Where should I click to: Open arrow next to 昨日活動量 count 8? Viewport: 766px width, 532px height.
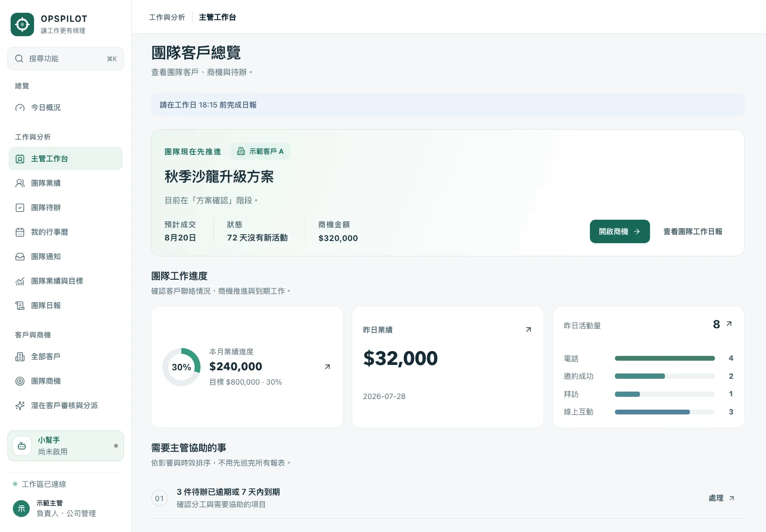point(729,323)
